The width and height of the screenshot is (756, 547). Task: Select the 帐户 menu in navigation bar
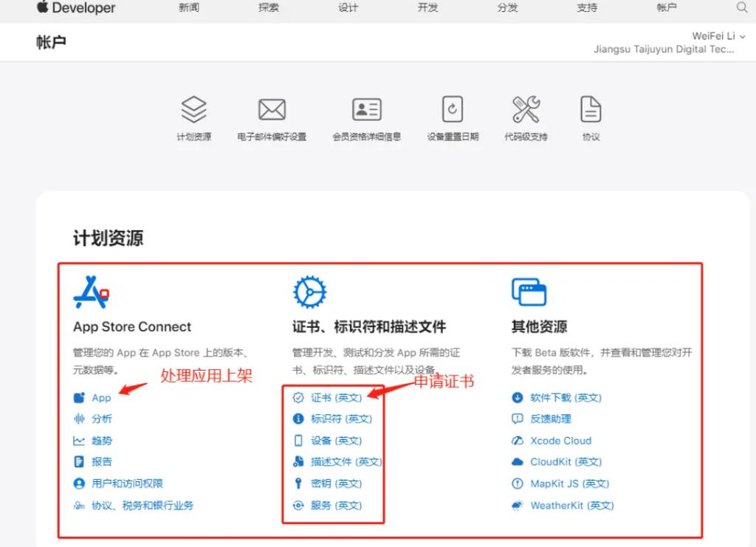click(x=666, y=7)
